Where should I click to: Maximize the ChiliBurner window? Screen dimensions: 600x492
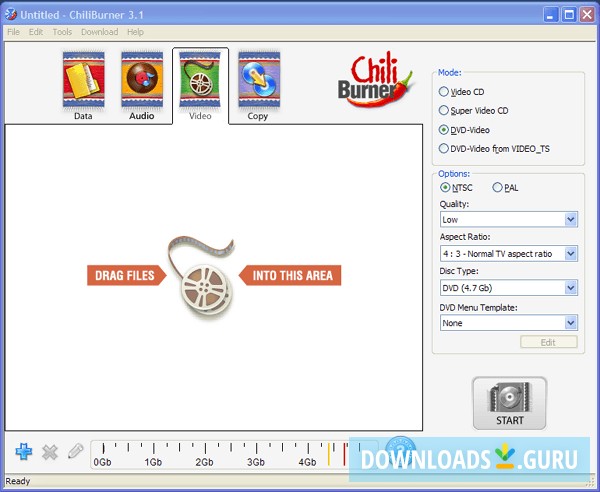tap(569, 15)
